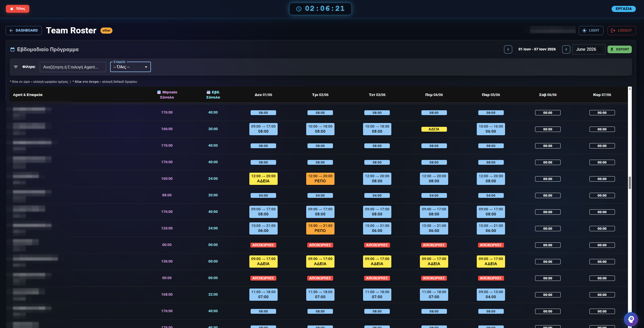Viewport: 644px width, 328px height.
Task: Open the Tuesday 15:00 → 21:00 ΡΕΠΟ cell
Action: pos(320,228)
